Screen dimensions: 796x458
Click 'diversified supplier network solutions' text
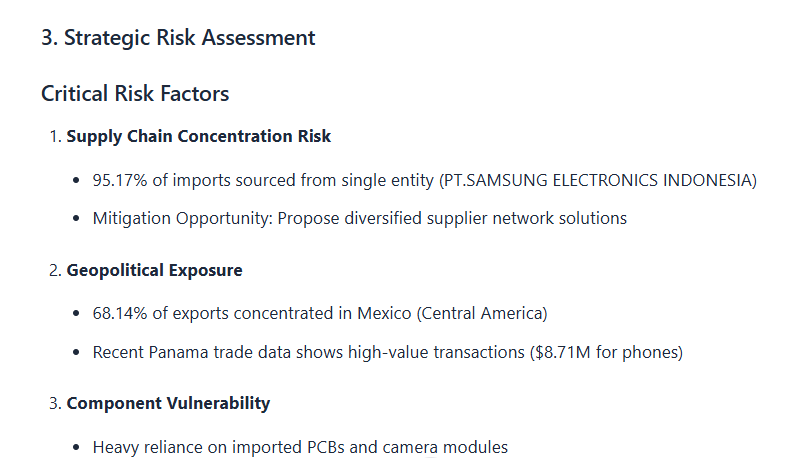(485, 218)
